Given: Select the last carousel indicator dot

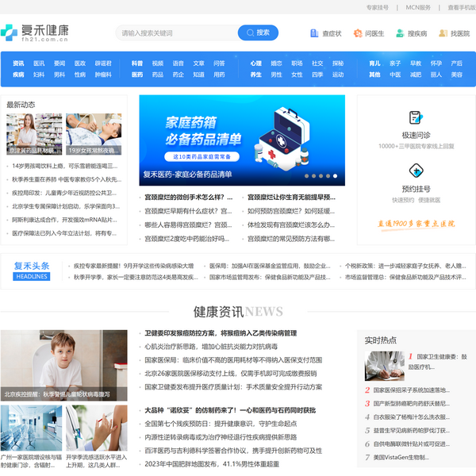Looking at the screenshot, I should (x=335, y=176).
